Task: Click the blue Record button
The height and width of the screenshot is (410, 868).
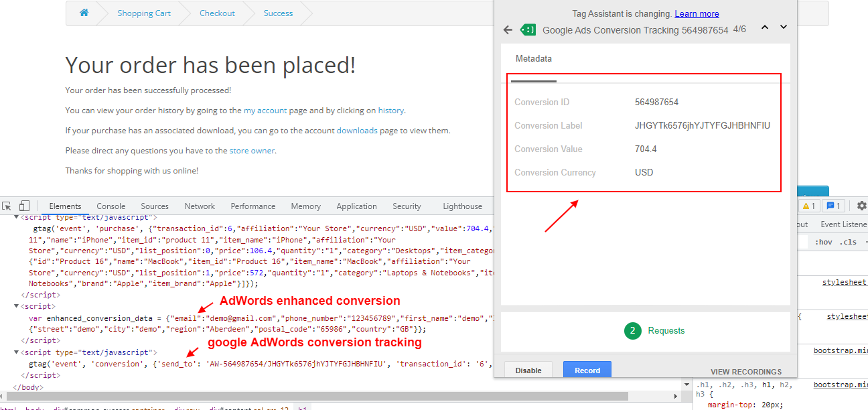Action: (587, 370)
